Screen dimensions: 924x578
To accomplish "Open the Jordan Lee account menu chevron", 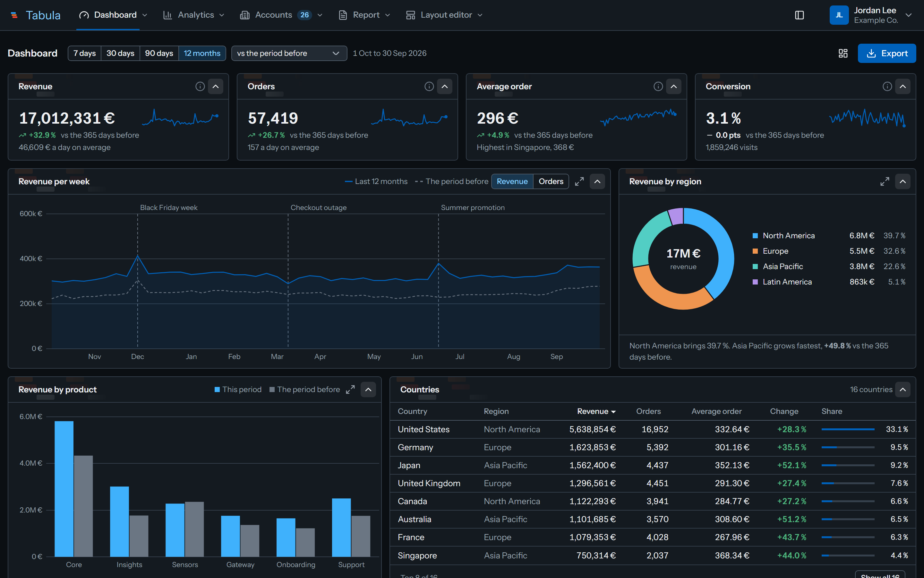I will coord(909,15).
